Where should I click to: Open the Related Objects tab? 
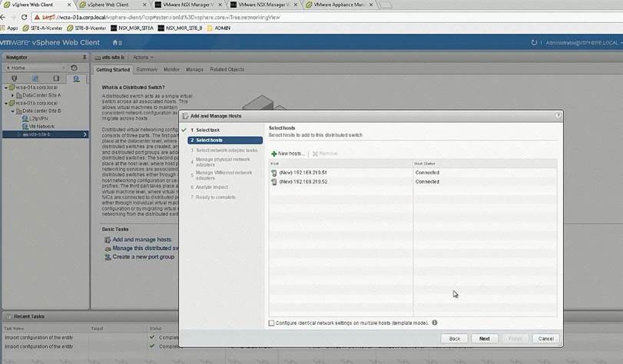coord(227,69)
